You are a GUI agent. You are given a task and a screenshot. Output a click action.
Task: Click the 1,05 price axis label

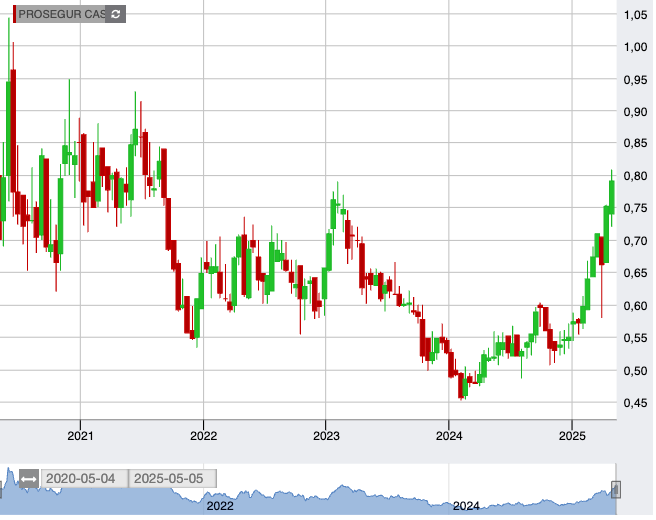click(635, 15)
